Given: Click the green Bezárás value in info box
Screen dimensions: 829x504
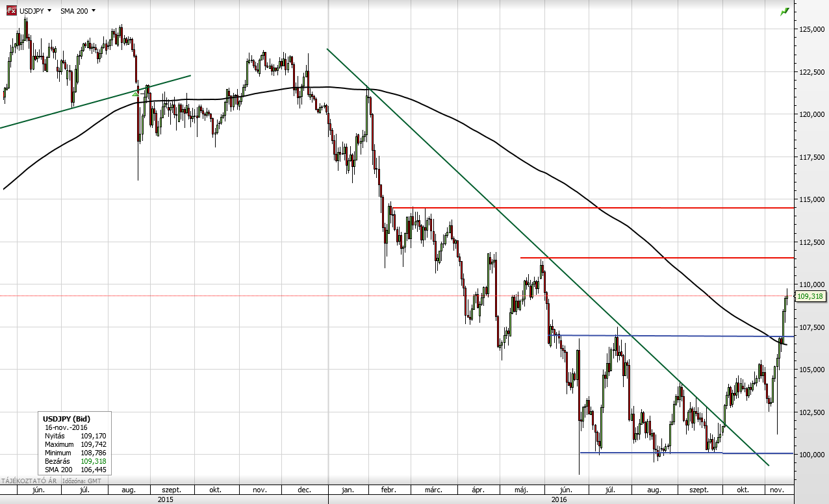Looking at the screenshot, I should pos(94,461).
